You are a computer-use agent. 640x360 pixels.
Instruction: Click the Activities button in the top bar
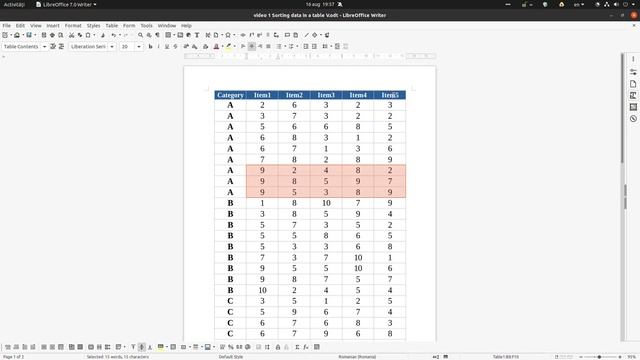pos(14,4)
